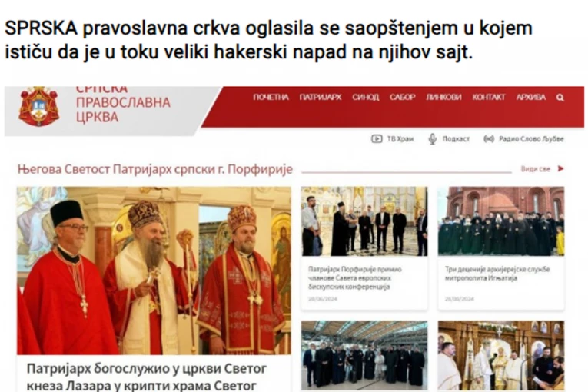Open the КОНТАКТ page

(x=489, y=97)
